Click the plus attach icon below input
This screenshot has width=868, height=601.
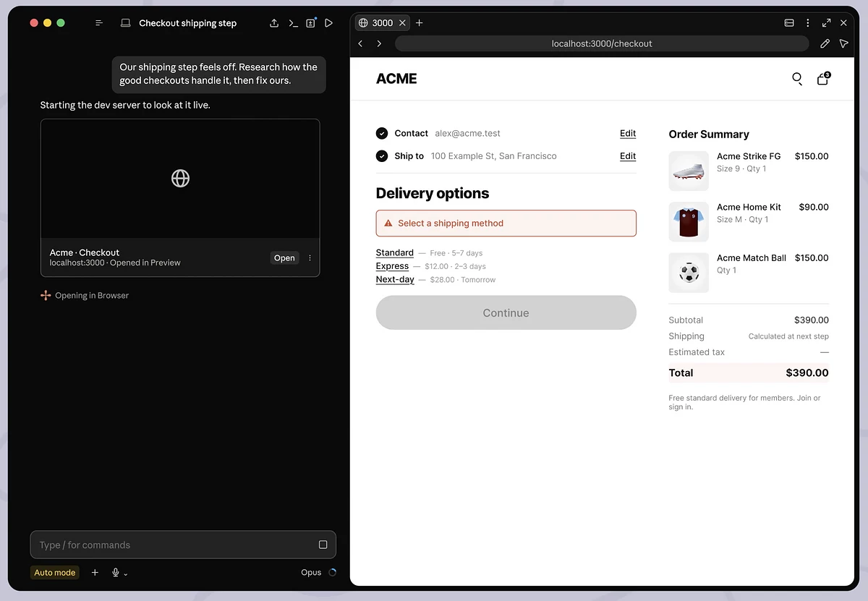click(x=95, y=572)
